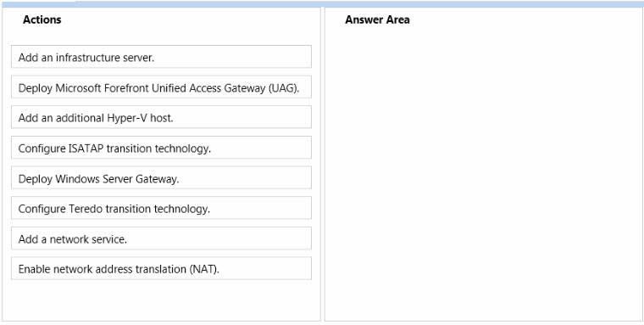Screen dimensions: 644x325
Task: Select the 'Add an infrastructure server' action
Action: click(161, 57)
